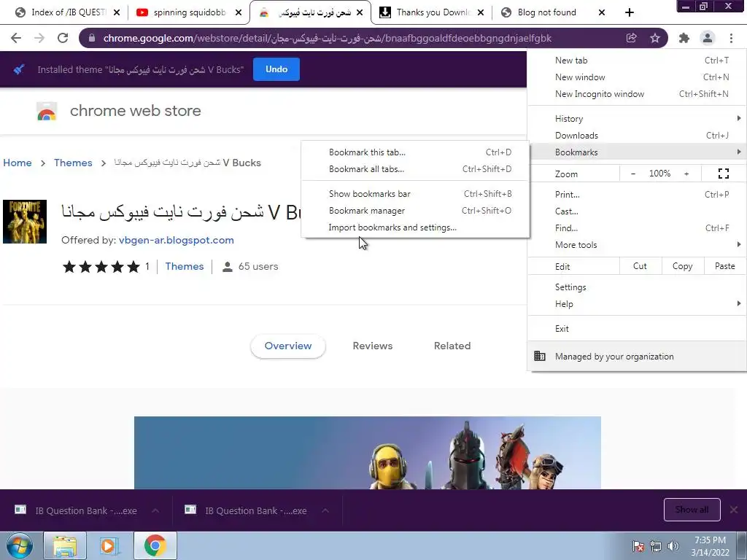Click the Undo theme button
Screen dimensions: 747x560
tap(276, 69)
